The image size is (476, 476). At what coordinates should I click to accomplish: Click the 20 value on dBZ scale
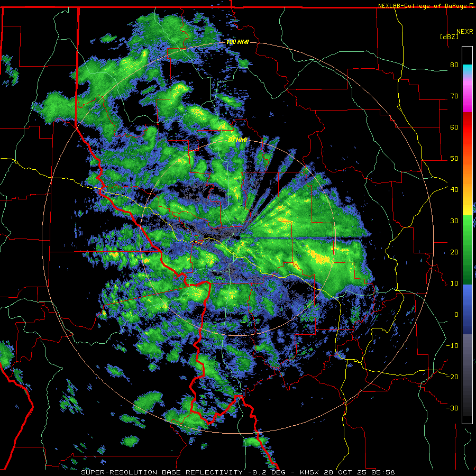coord(454,252)
